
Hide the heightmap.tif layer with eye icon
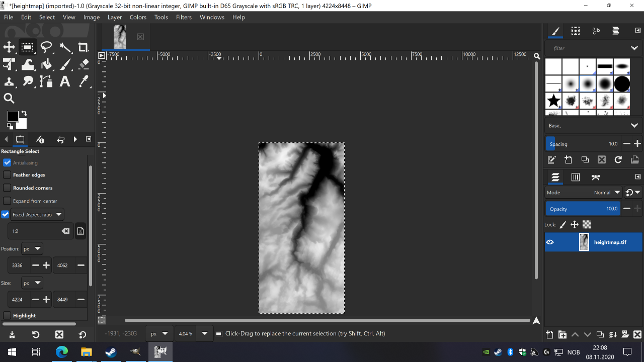click(550, 242)
